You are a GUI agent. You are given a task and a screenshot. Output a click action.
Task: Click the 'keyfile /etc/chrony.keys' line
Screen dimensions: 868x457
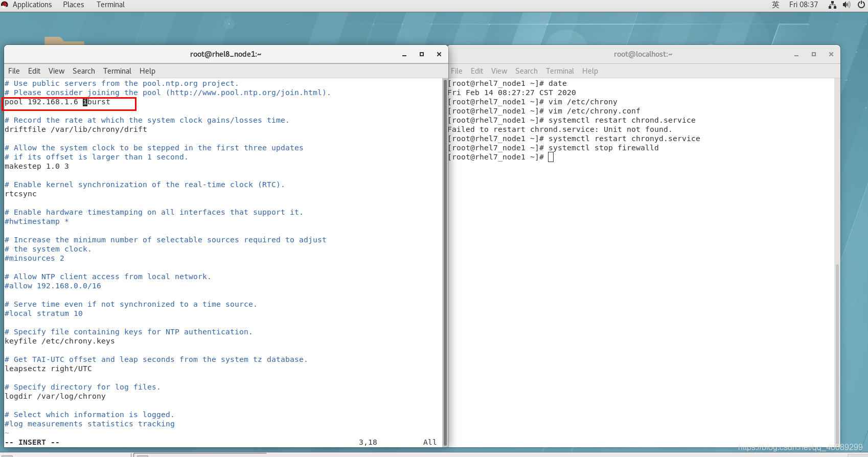(60, 341)
